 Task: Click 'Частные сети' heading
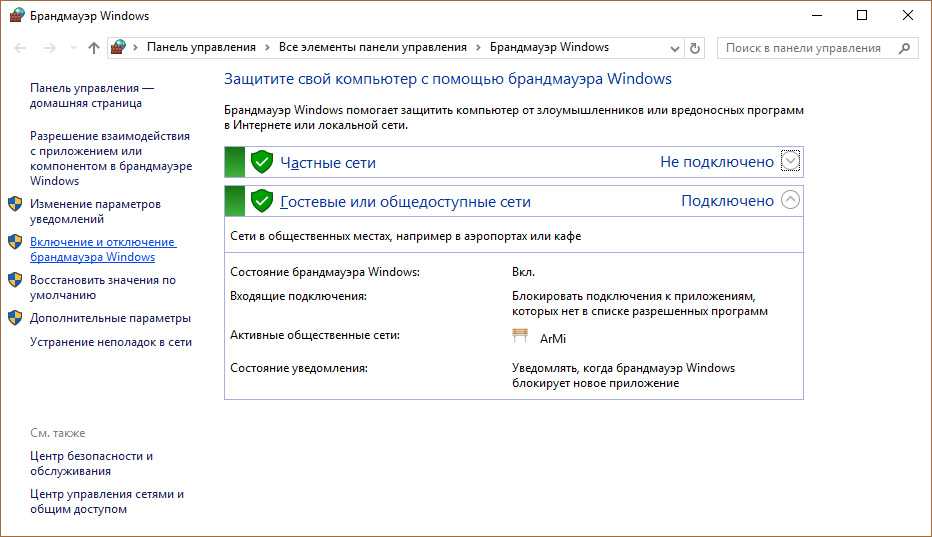tap(328, 162)
